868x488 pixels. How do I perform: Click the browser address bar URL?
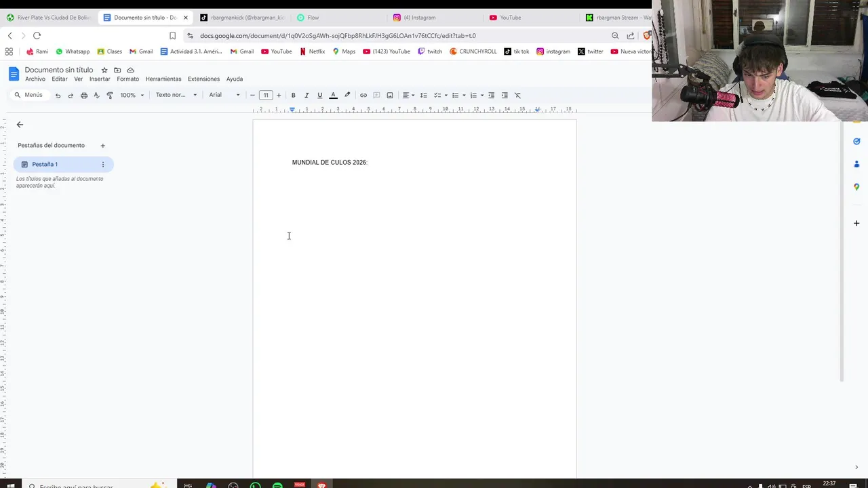(x=338, y=36)
